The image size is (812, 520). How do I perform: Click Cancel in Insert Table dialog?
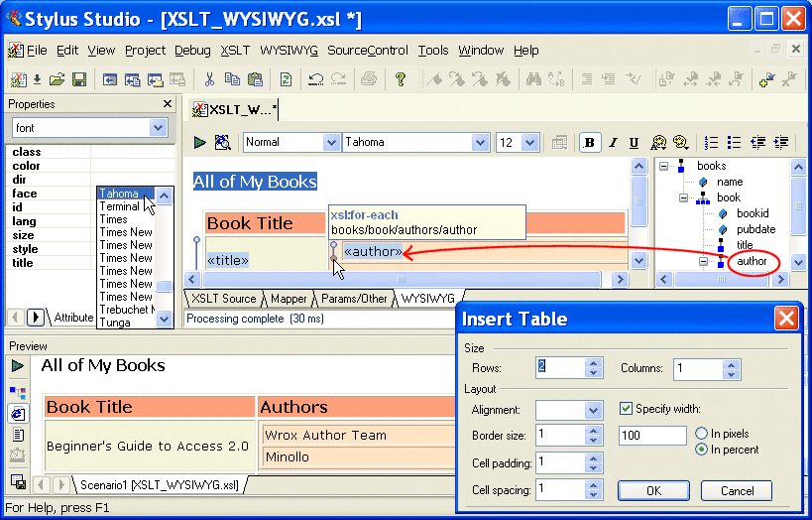click(x=737, y=490)
